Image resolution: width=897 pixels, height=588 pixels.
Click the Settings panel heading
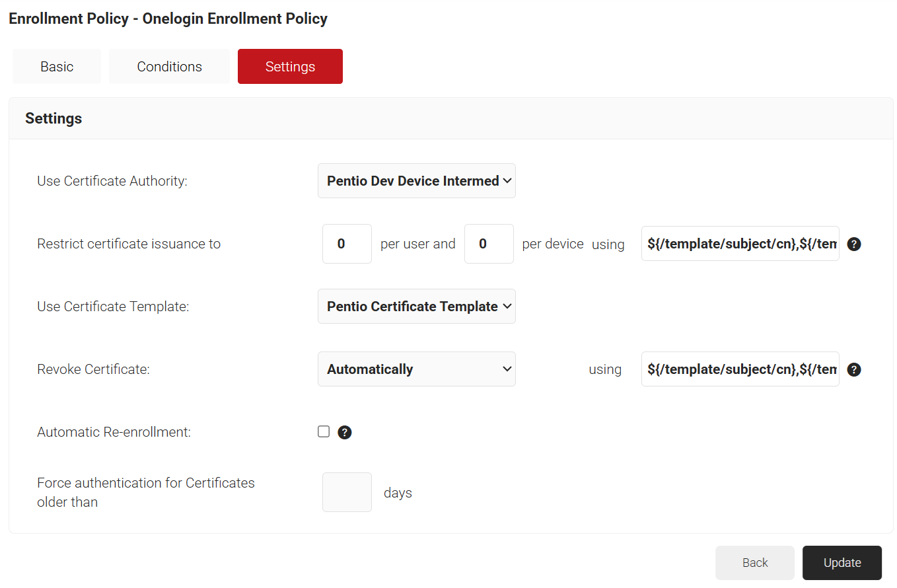coord(54,118)
